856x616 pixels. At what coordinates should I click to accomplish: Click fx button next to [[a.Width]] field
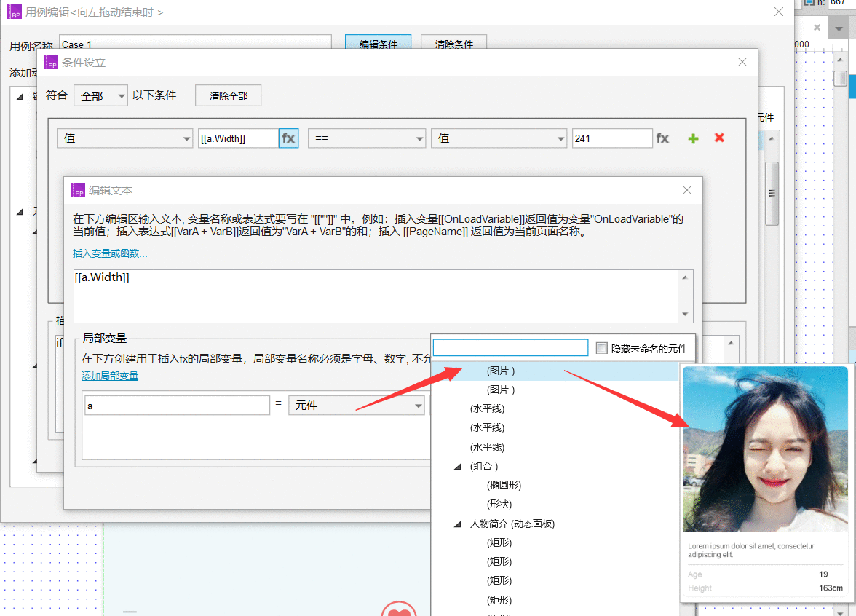click(x=288, y=138)
